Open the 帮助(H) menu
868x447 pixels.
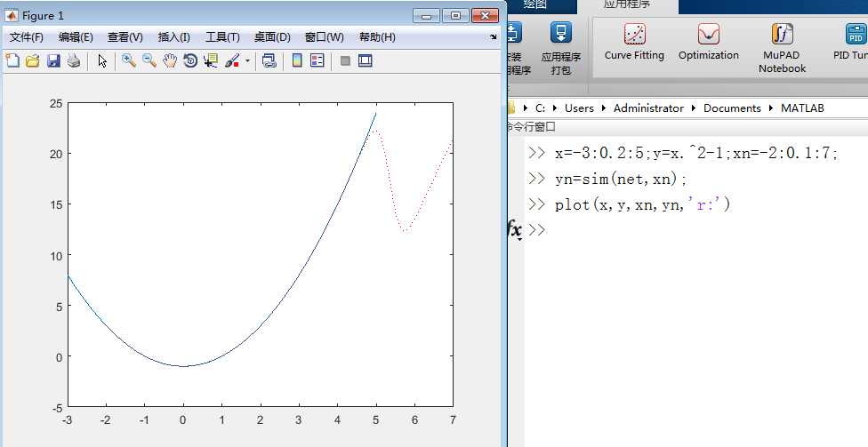(378, 37)
